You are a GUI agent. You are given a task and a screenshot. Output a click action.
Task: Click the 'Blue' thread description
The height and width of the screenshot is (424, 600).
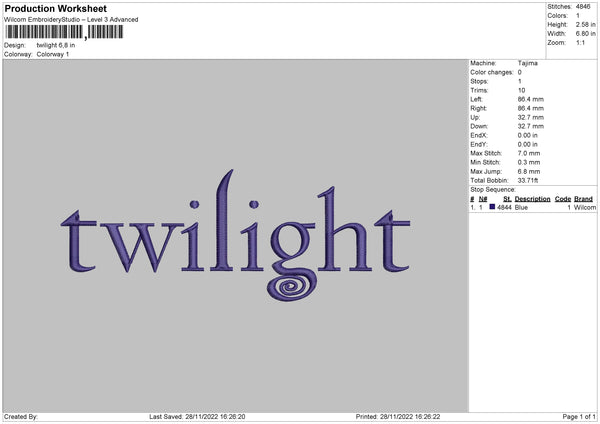pyautogui.click(x=521, y=207)
